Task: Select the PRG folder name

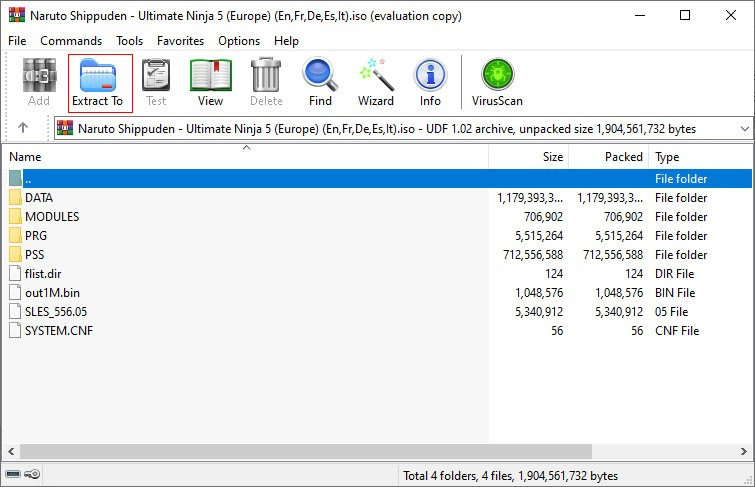Action: tap(36, 236)
